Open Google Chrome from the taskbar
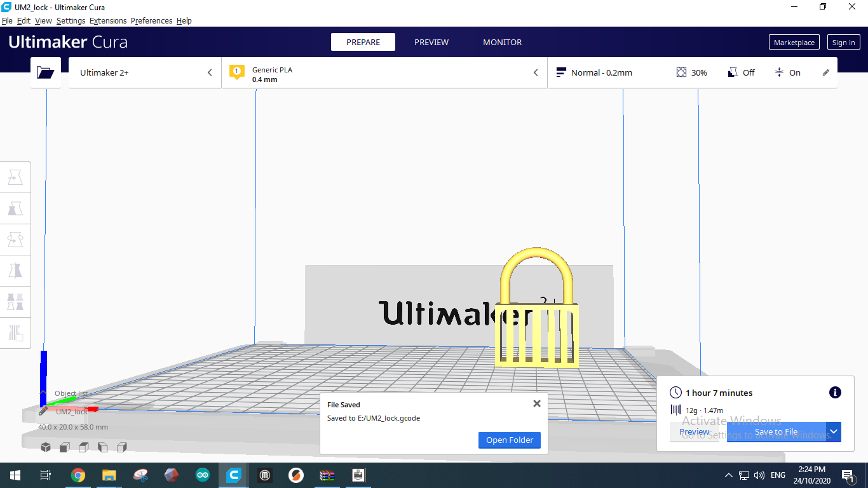 pos(78,475)
